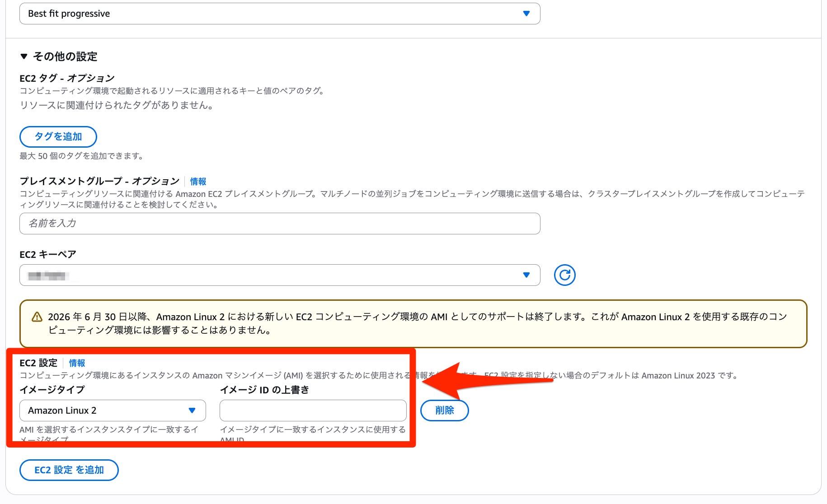Click the dropdown arrow on the EC2 keypair field
Image resolution: width=827 pixels, height=504 pixels.
pyautogui.click(x=526, y=275)
